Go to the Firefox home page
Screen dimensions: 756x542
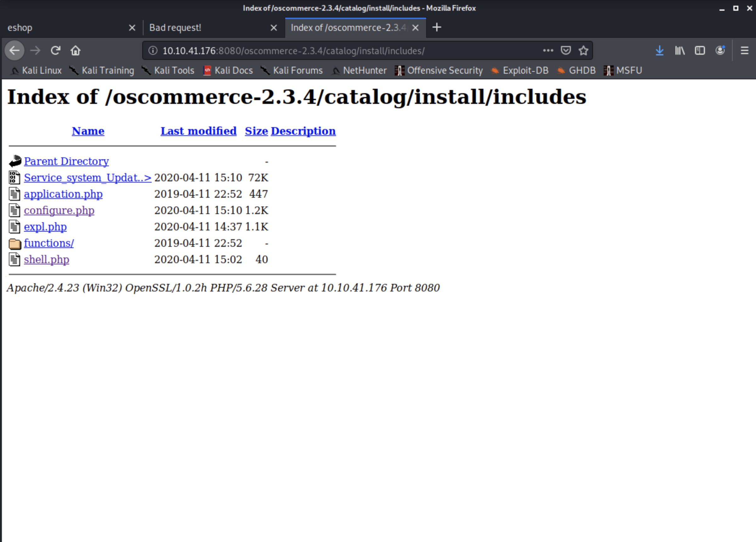click(x=75, y=51)
